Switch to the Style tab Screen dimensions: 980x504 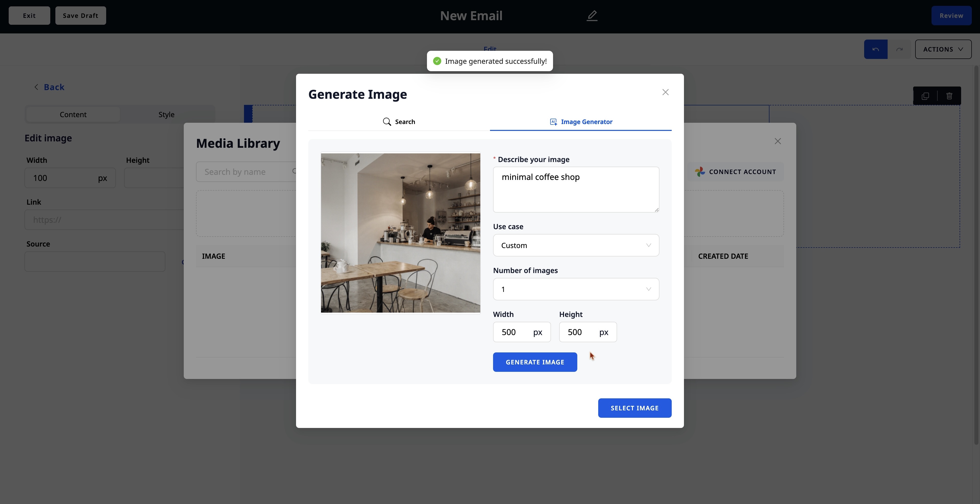pyautogui.click(x=166, y=115)
